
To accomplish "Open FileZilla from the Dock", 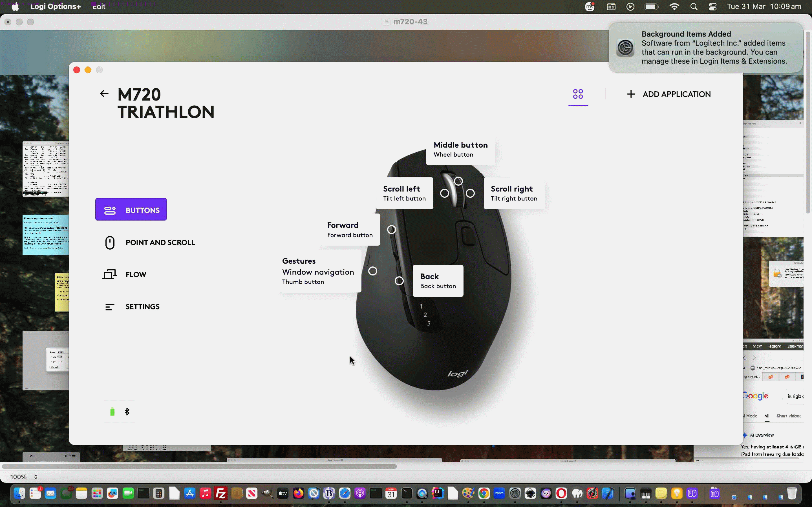I will pos(221,493).
